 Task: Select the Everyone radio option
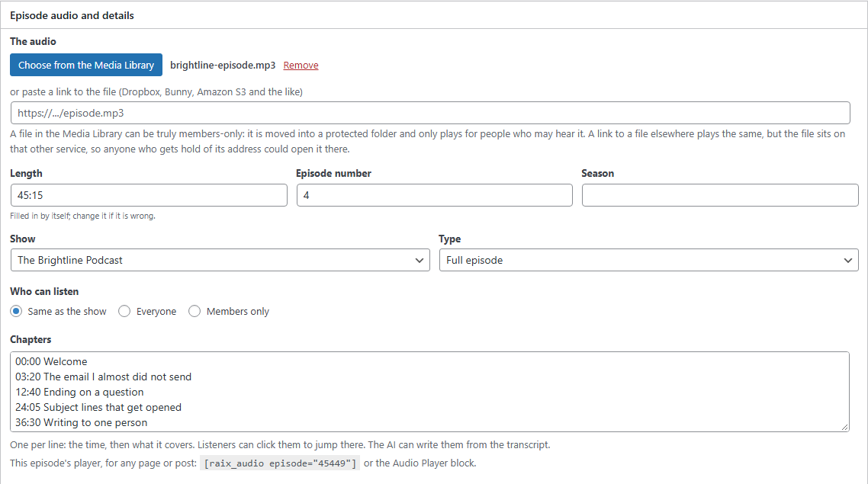tap(124, 312)
